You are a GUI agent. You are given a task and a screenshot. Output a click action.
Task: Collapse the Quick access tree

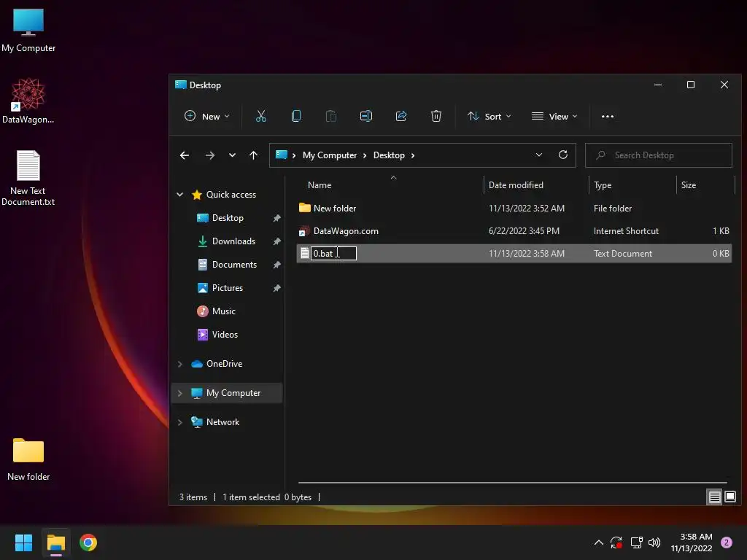(x=180, y=194)
